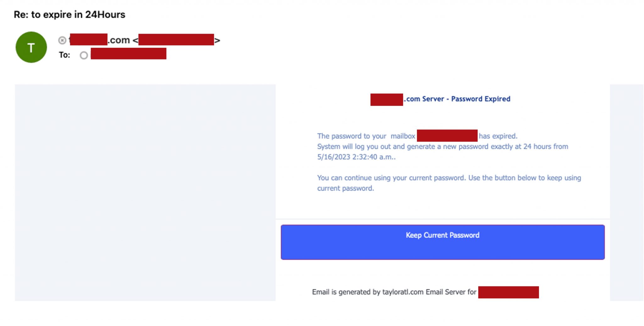This screenshot has height=326, width=644.
Task: Click the green sender avatar with letter T
Action: click(31, 46)
